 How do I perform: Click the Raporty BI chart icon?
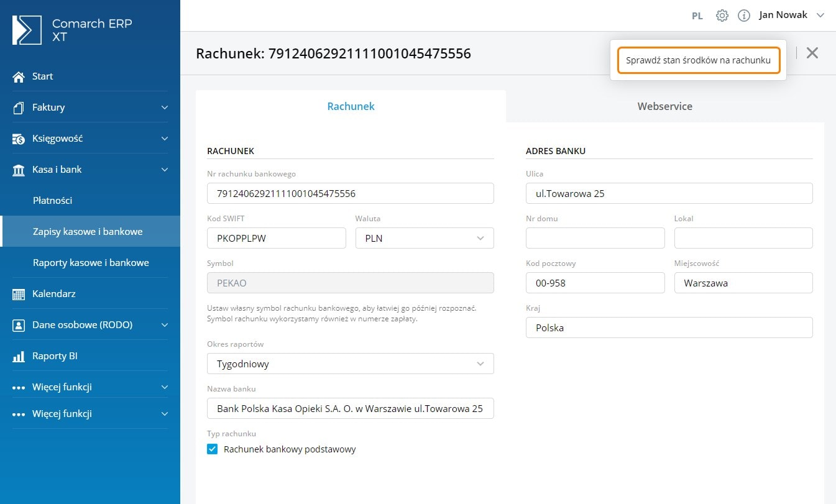click(x=19, y=356)
